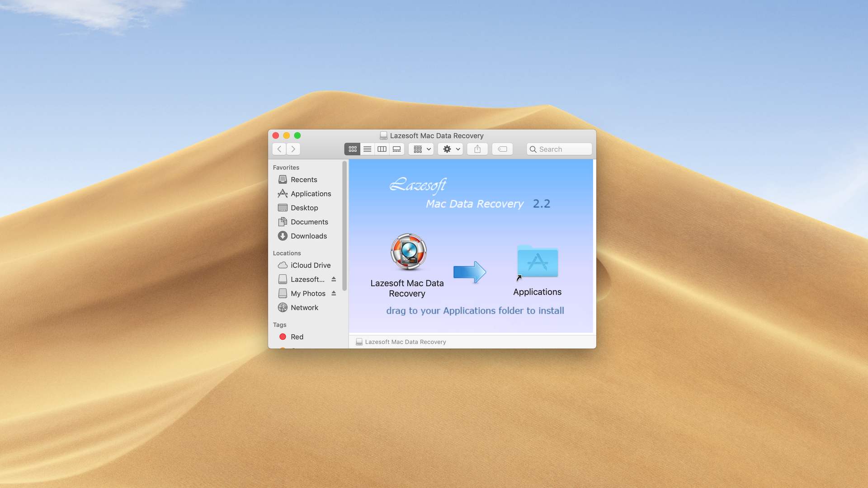Screen dimensions: 868x488
Task: Click the Applications alias label
Action: (x=537, y=292)
